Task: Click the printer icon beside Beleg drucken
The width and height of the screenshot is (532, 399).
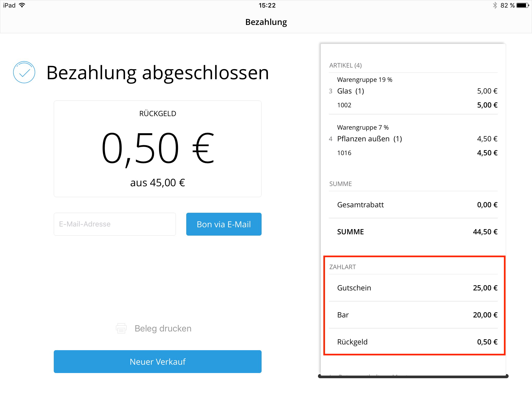Action: click(x=121, y=328)
